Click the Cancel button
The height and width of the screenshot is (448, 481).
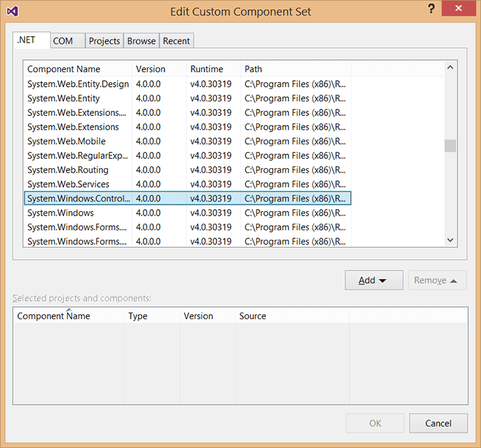pyautogui.click(x=438, y=423)
